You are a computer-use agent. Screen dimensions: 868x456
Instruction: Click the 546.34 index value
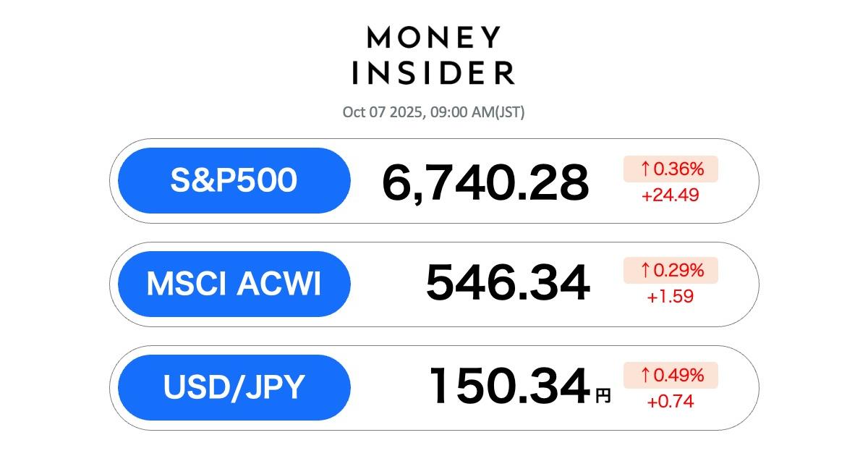[x=508, y=284]
